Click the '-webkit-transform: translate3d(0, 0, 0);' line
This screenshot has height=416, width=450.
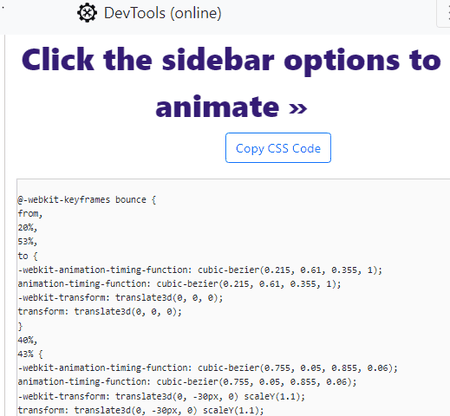click(120, 297)
